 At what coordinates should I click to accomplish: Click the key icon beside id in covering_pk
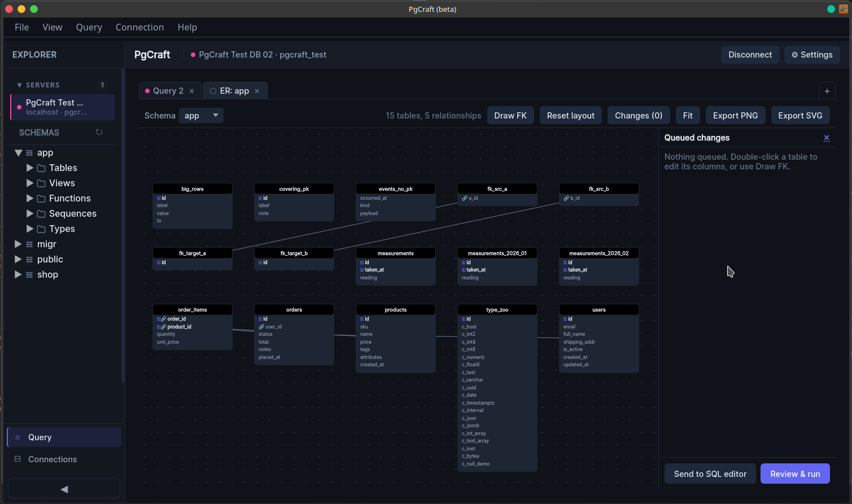click(260, 198)
